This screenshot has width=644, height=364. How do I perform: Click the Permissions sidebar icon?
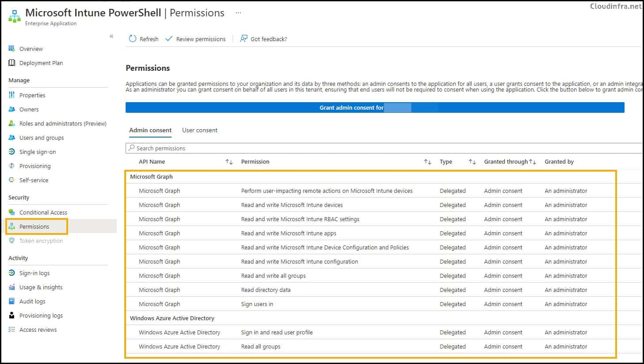click(x=12, y=226)
